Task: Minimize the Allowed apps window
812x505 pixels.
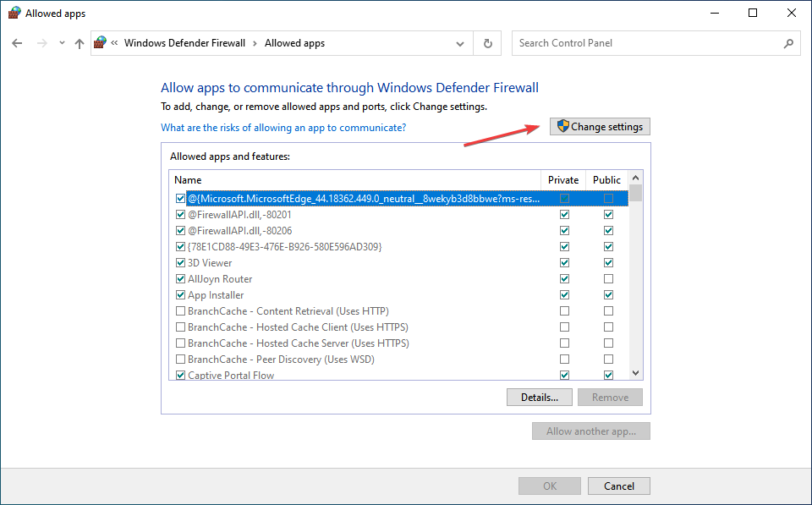Action: click(715, 13)
